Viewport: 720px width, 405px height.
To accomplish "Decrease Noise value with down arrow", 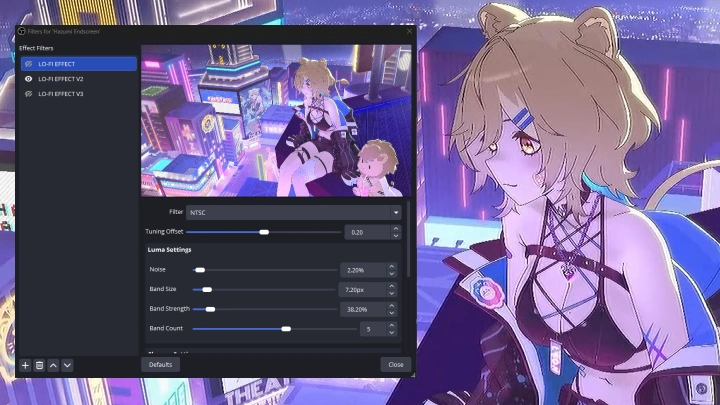I will click(x=392, y=274).
